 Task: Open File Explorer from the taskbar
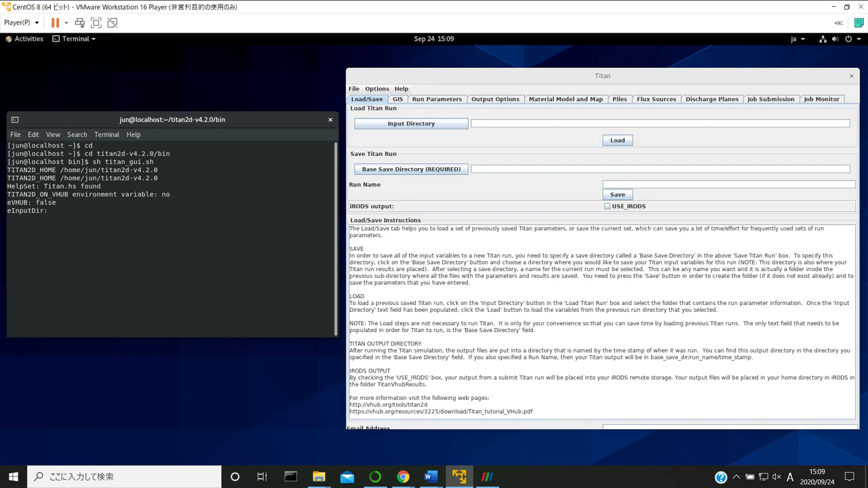(319, 476)
